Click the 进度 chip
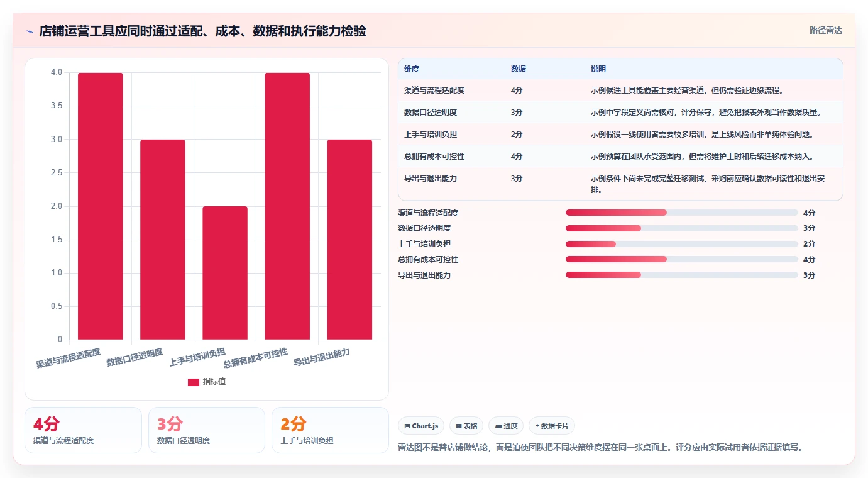The image size is (868, 478). 506,426
